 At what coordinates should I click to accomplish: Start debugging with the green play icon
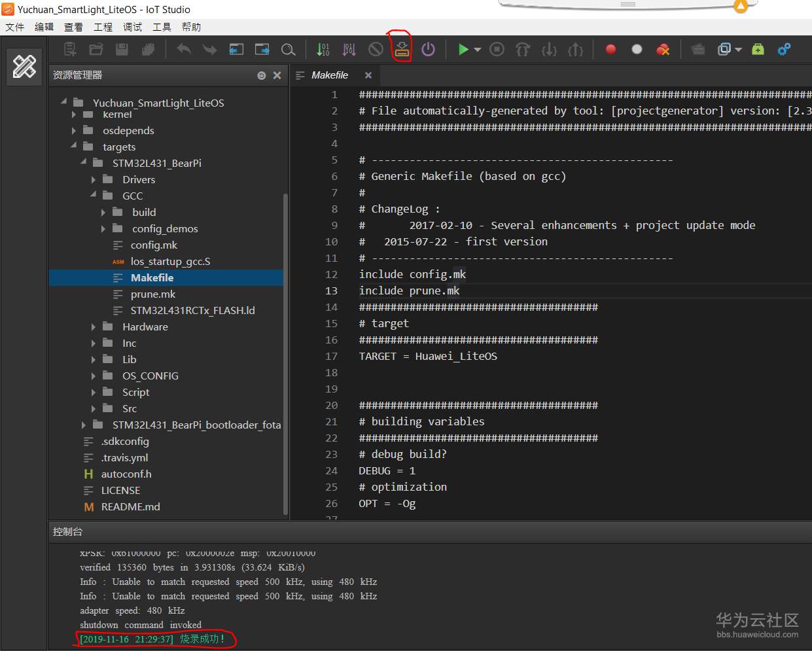(x=463, y=49)
